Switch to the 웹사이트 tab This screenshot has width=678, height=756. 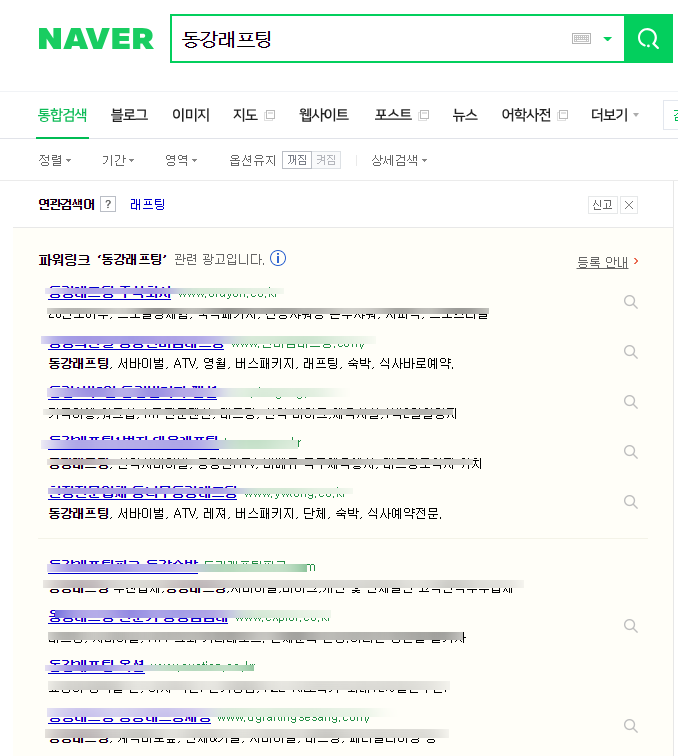(x=324, y=115)
